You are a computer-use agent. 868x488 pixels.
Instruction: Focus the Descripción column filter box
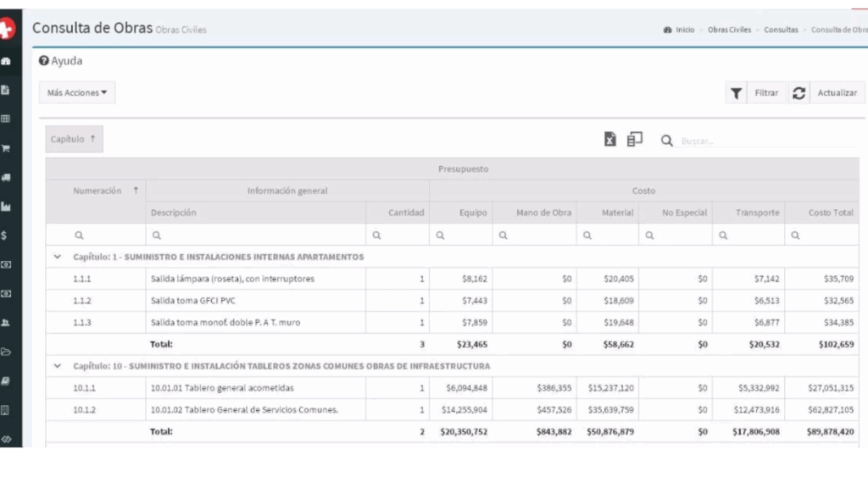click(256, 236)
